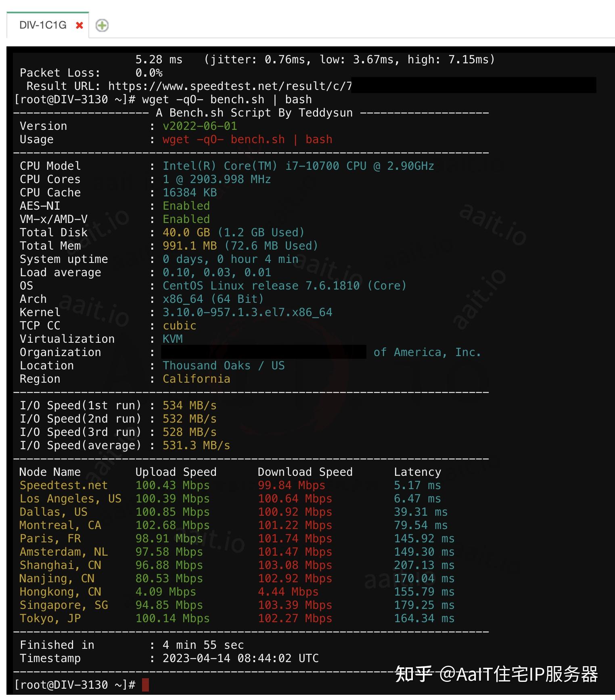Click the Timestamp 2023-04-14 value
615x700 pixels.
pyautogui.click(x=241, y=658)
